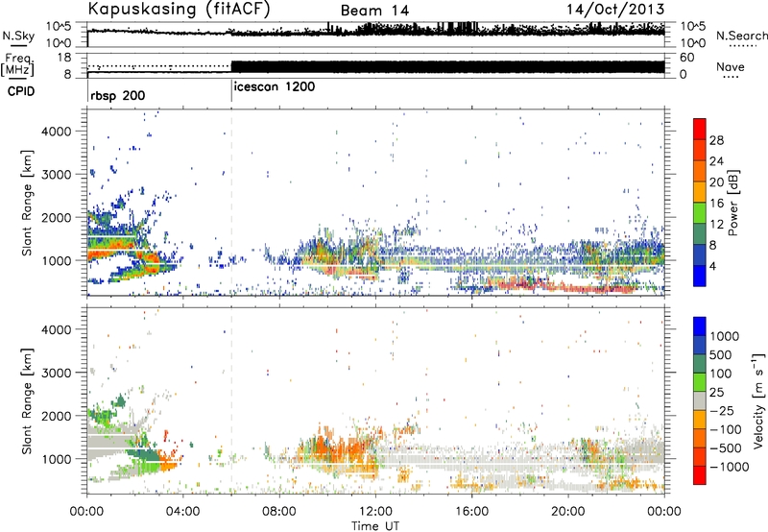Click the "Slant Range [km]" label of power panel
768x532 pixels.
(27, 203)
